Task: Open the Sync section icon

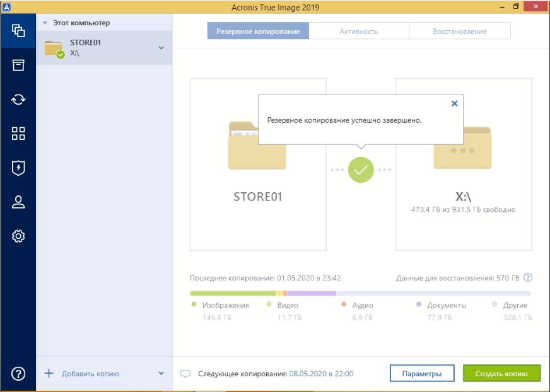Action: 18,99
